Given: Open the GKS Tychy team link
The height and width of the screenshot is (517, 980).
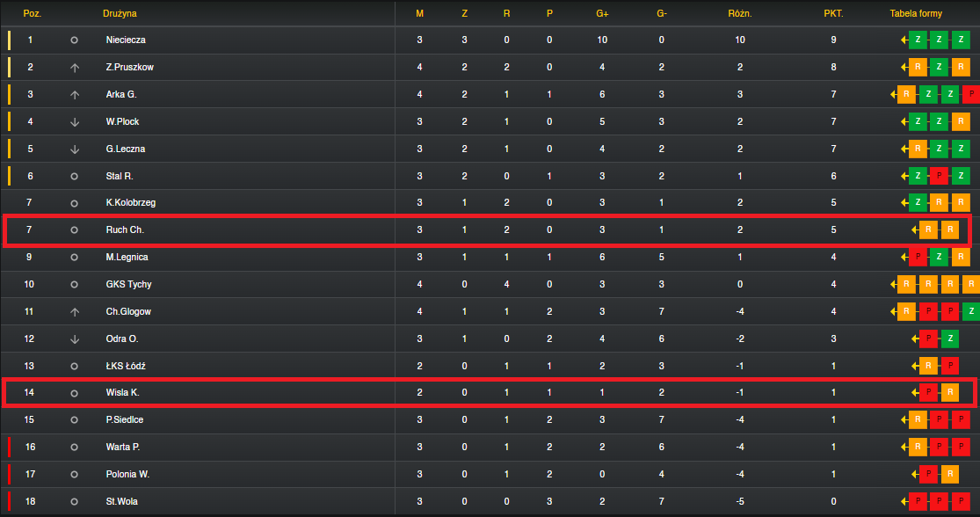Looking at the screenshot, I should [128, 285].
